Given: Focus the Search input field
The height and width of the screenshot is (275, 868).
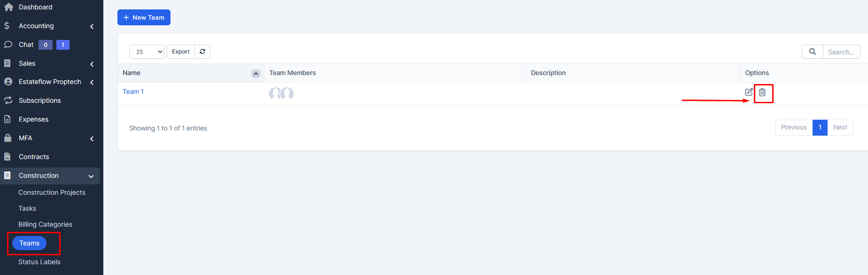Looking at the screenshot, I should (841, 52).
